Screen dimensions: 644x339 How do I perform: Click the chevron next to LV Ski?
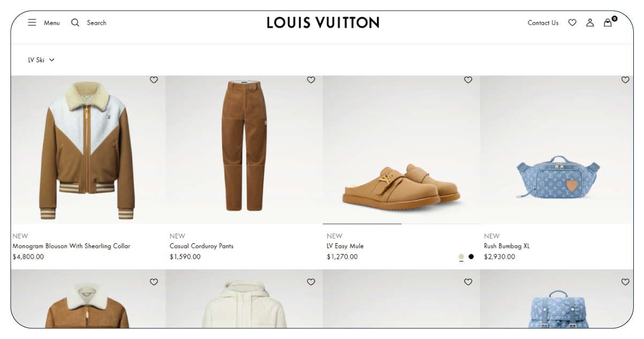tap(52, 60)
